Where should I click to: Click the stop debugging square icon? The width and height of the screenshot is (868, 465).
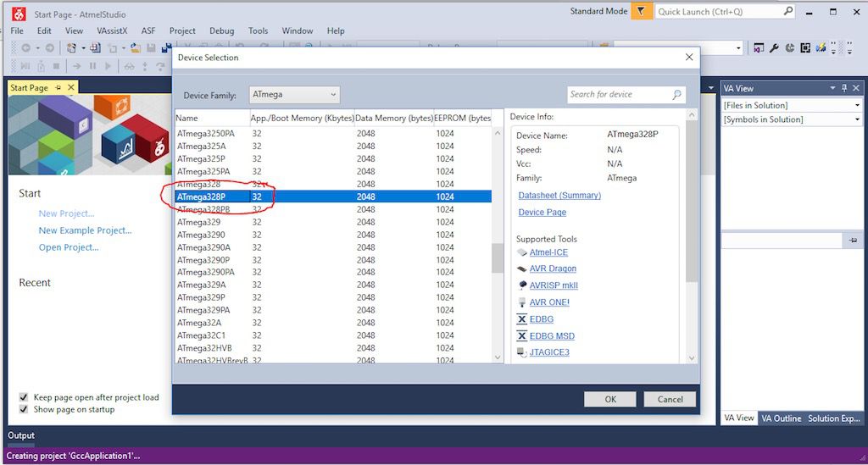coord(56,66)
